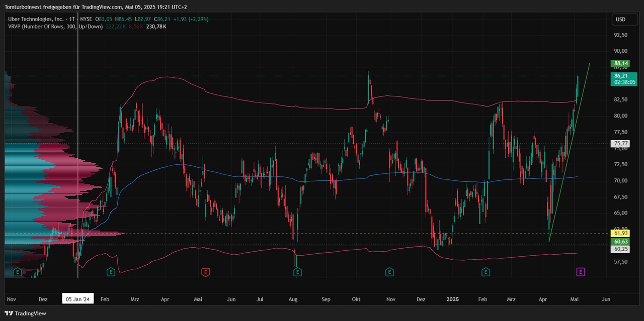Click the 70,00 price axis value
The height and width of the screenshot is (321, 644).
point(620,180)
